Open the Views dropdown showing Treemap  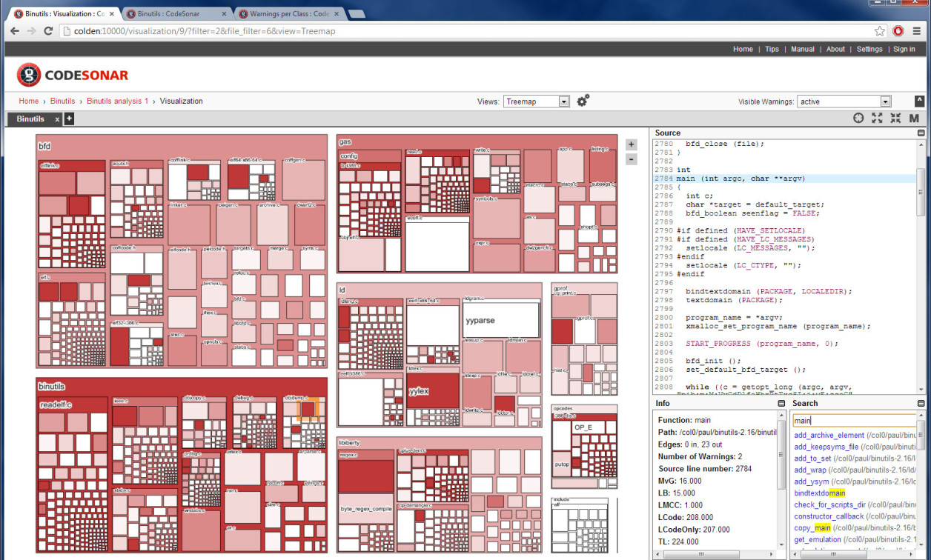[537, 101]
